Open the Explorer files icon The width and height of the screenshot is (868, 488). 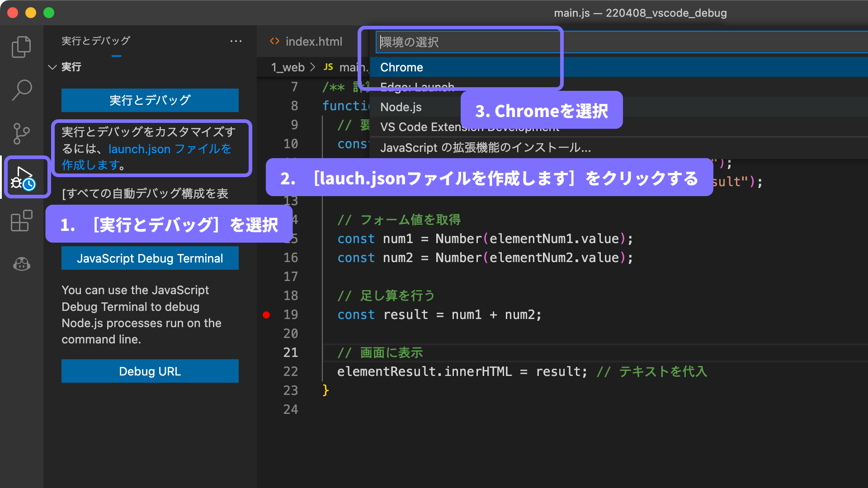point(21,47)
